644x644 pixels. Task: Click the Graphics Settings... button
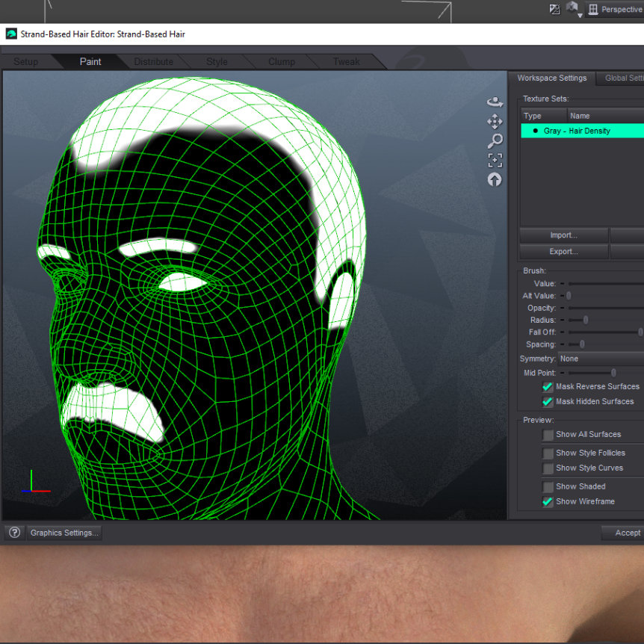coord(64,533)
